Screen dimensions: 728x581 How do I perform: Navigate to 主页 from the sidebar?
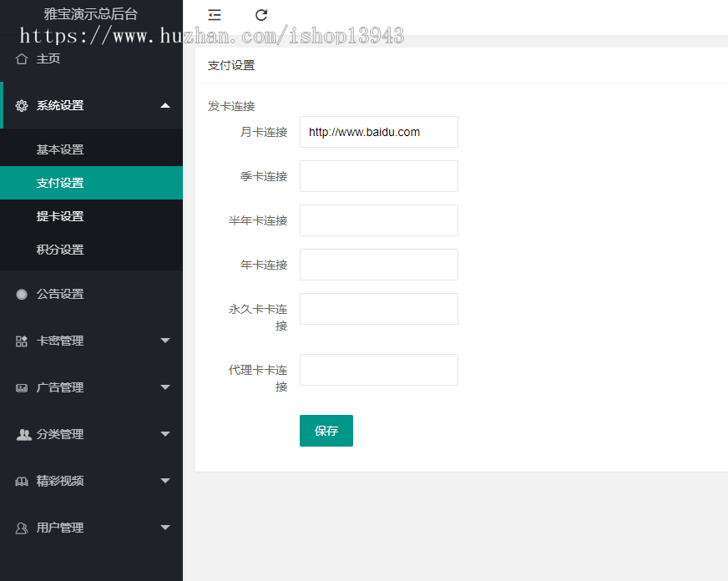pos(48,58)
